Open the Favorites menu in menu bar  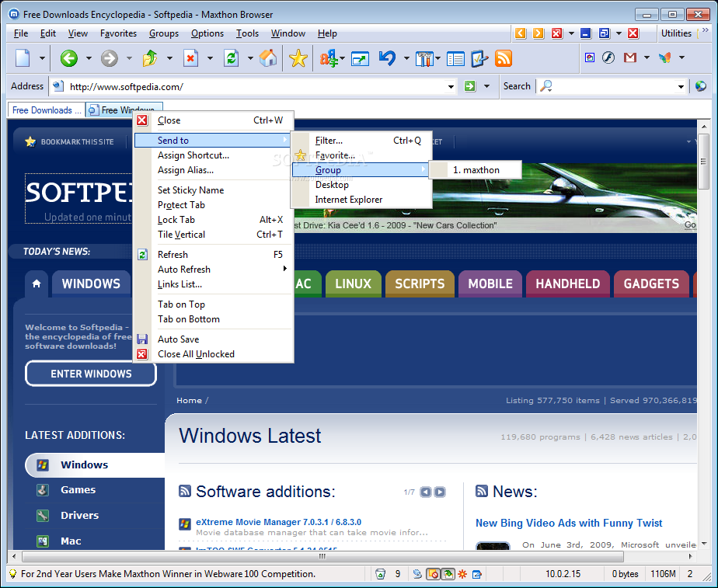(118, 33)
